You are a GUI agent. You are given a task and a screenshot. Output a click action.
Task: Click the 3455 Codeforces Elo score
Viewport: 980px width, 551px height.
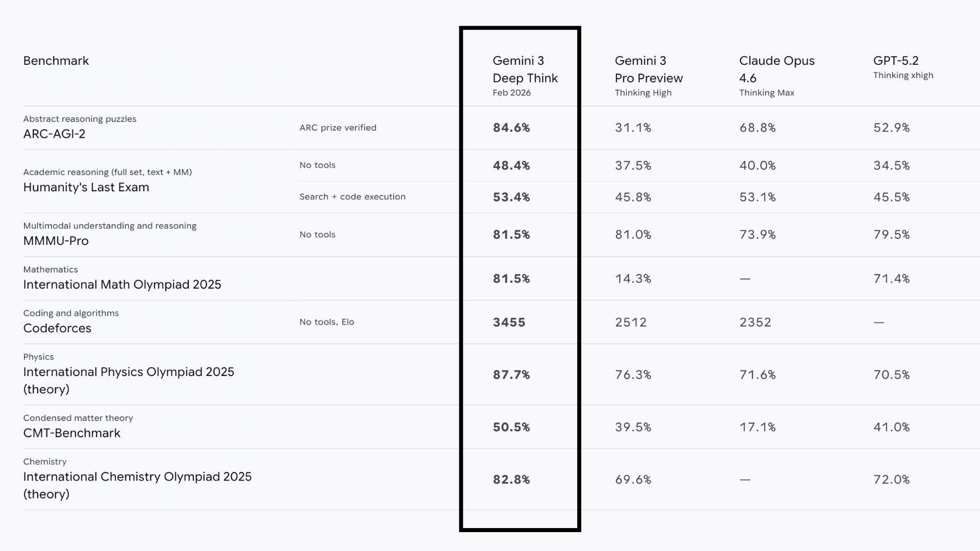tap(509, 322)
